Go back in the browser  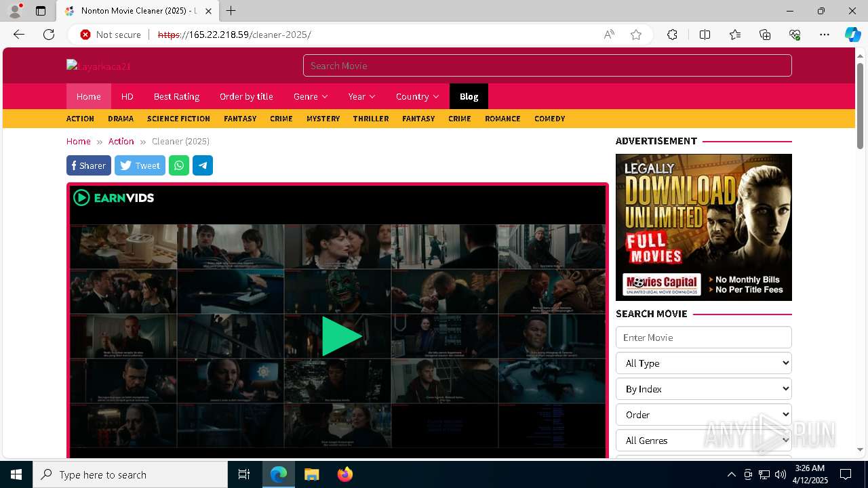pos(19,35)
